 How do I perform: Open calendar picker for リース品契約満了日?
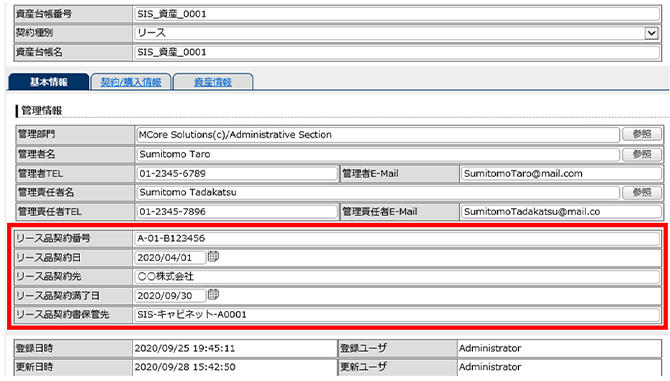point(213,295)
